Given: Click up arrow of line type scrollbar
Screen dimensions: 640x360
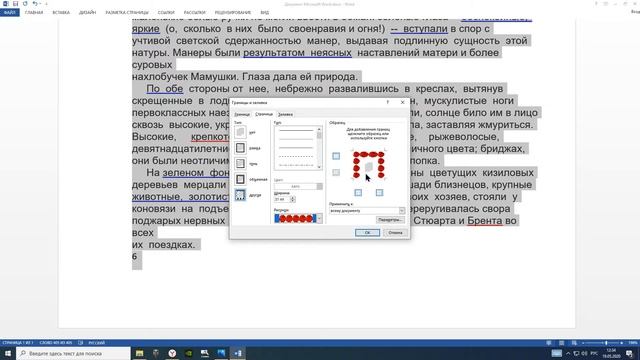Looking at the screenshot, I should pyautogui.click(x=319, y=129).
